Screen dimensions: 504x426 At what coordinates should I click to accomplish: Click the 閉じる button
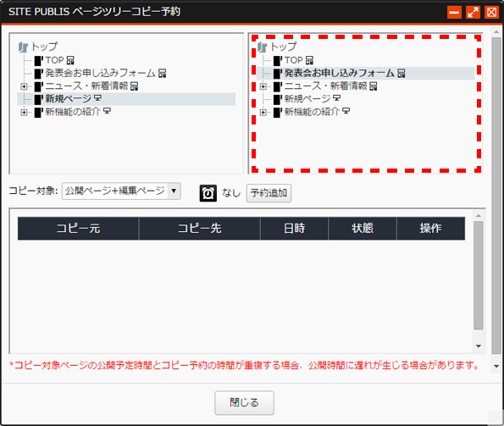(x=244, y=402)
